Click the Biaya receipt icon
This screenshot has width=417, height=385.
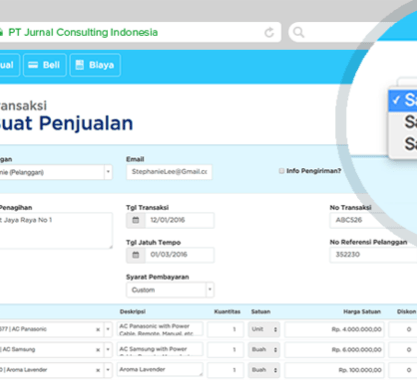click(80, 65)
